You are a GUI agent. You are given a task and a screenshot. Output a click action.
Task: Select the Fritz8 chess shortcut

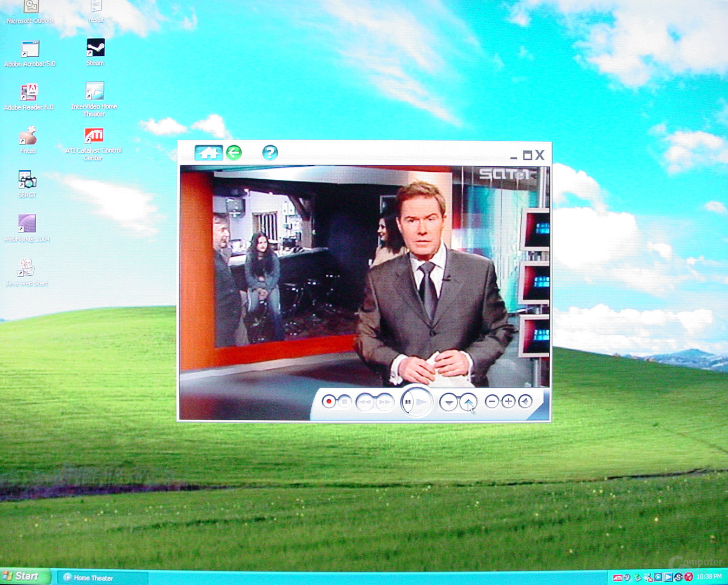tap(28, 140)
